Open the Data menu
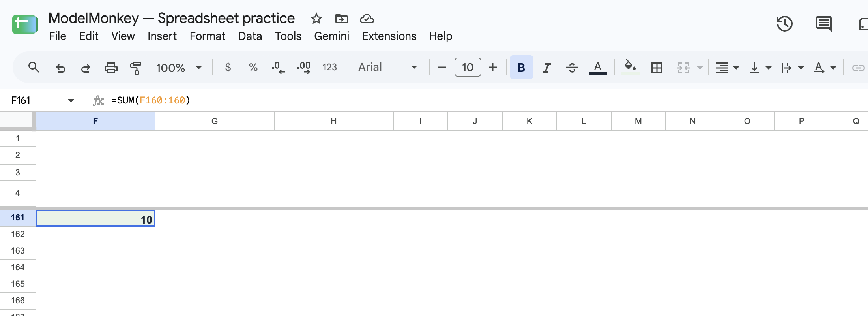The height and width of the screenshot is (316, 868). pos(250,36)
